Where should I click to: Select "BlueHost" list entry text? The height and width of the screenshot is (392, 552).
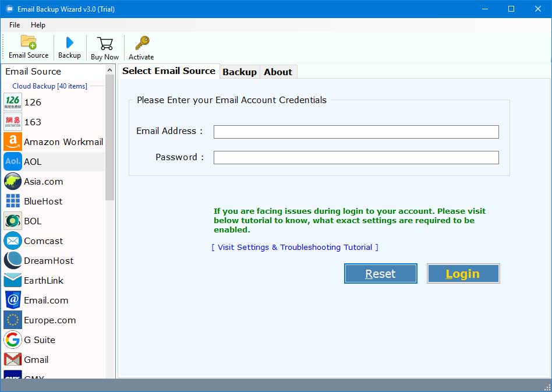(43, 202)
